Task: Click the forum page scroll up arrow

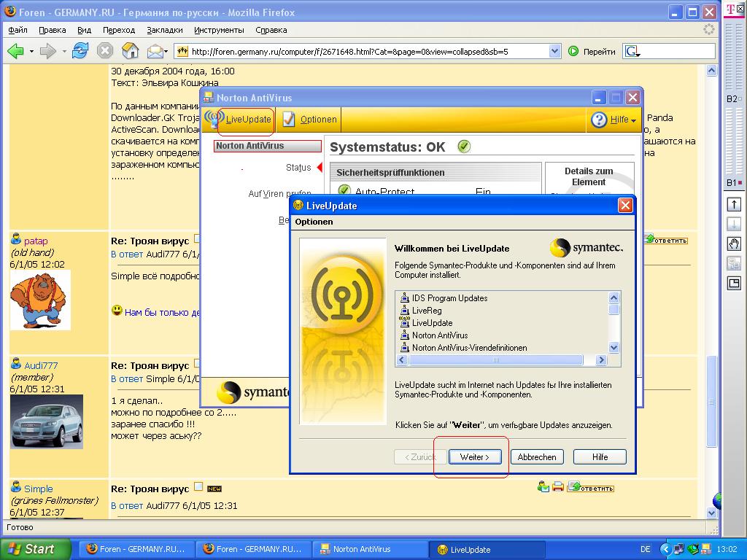Action: coord(712,71)
